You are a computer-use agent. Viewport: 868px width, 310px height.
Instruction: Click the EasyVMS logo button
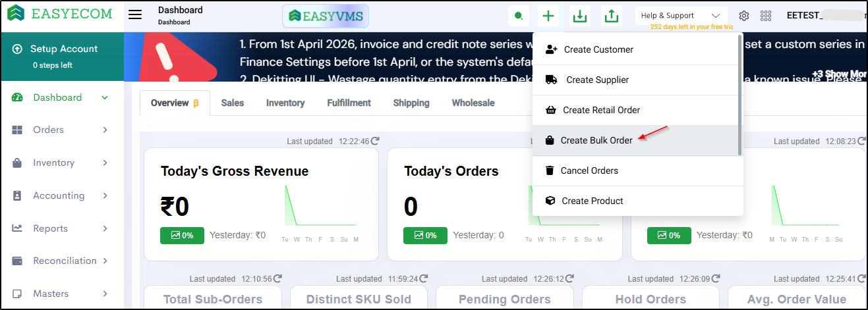(x=326, y=16)
